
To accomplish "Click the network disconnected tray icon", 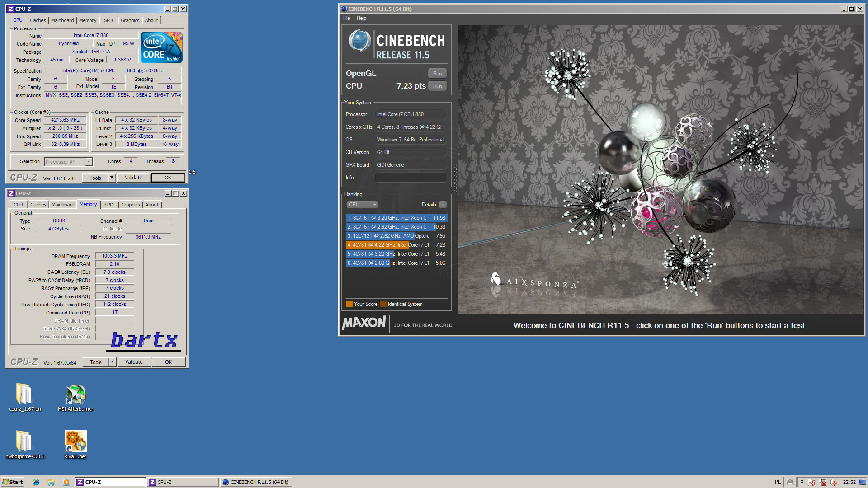I will click(x=822, y=482).
